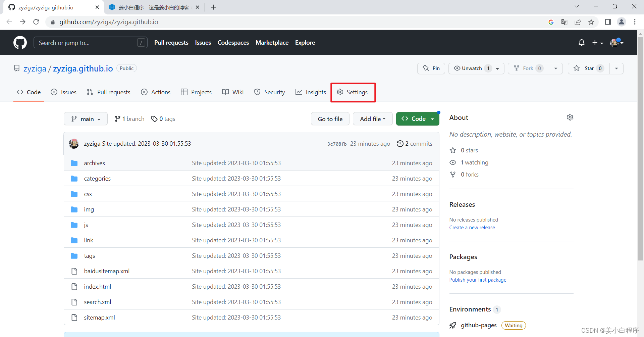Open the main branch selector
Screen dimensions: 644x337
[86, 119]
